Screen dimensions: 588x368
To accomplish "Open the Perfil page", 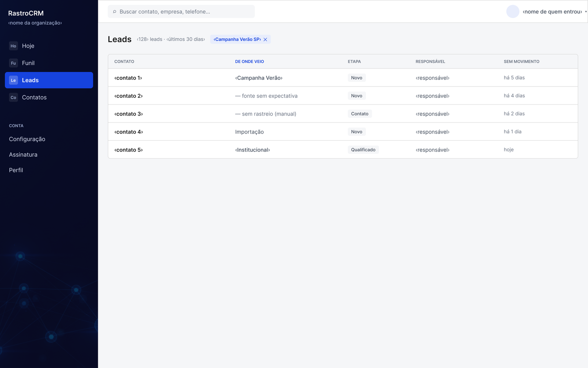I will coord(16,170).
